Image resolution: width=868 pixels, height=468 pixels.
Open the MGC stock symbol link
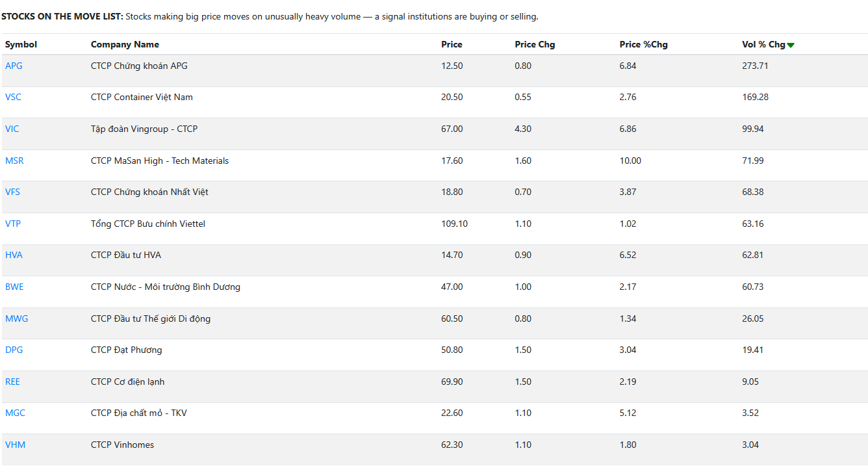[15, 413]
